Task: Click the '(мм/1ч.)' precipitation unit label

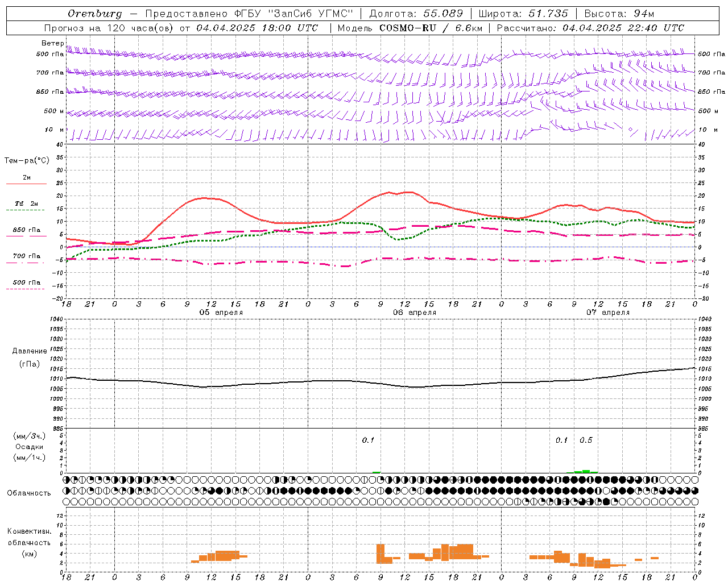Action: tap(30, 458)
